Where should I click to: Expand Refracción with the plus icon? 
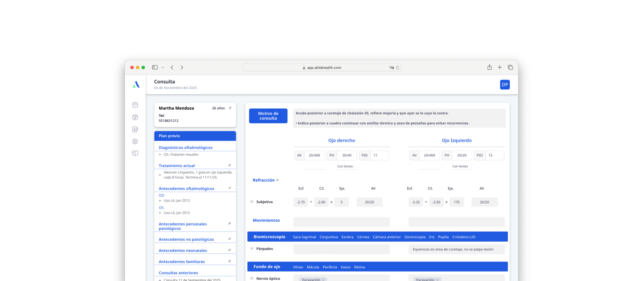pyautogui.click(x=278, y=180)
